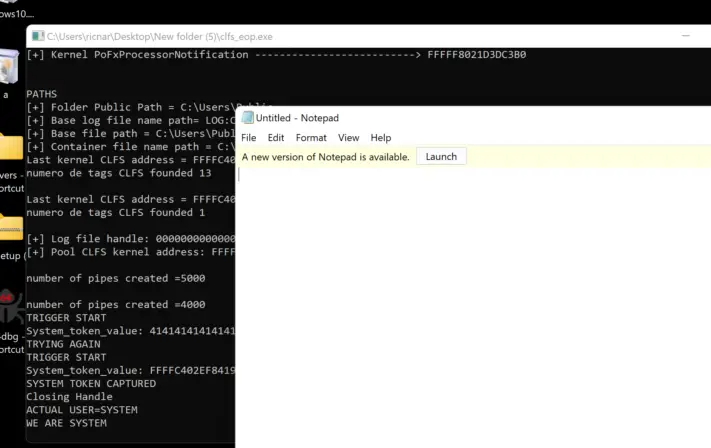Image resolution: width=711 pixels, height=448 pixels.
Task: Open the Help menu in Notepad
Action: click(x=380, y=138)
